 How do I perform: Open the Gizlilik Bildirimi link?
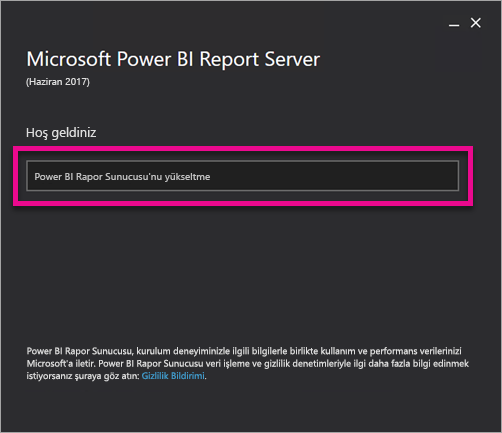(173, 376)
